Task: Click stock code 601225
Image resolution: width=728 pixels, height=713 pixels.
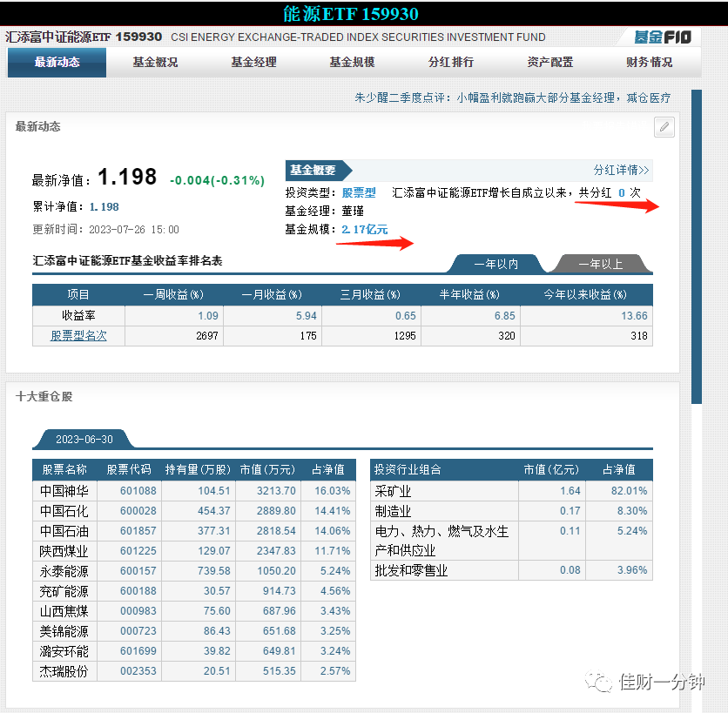Action: point(138,551)
